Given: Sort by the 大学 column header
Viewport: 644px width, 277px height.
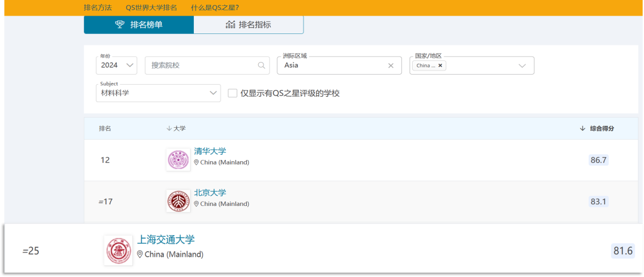Looking at the screenshot, I should click(176, 128).
